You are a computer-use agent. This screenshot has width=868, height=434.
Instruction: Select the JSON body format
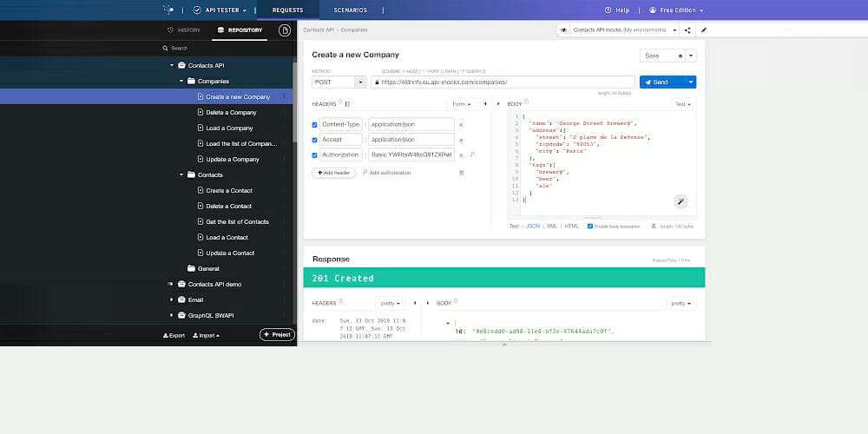(533, 227)
